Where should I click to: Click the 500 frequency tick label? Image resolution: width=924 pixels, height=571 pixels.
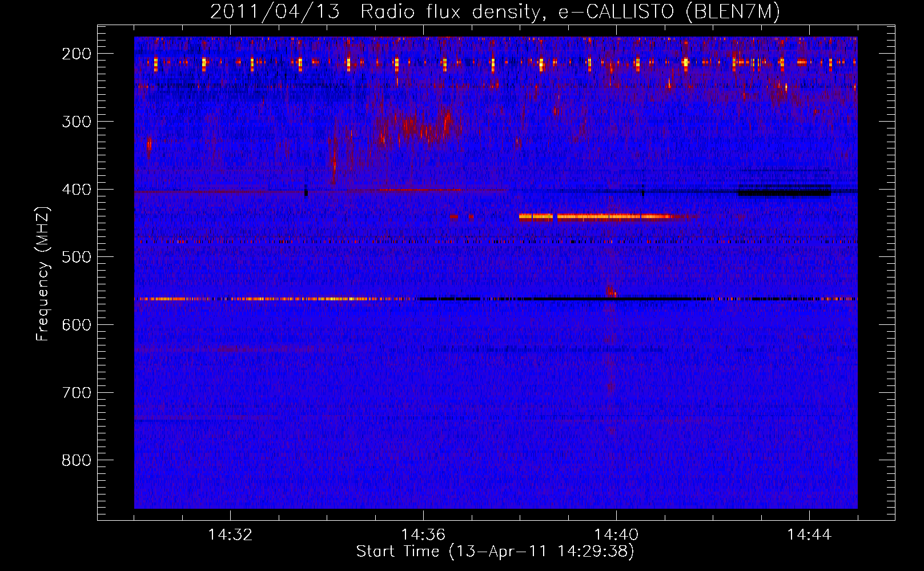pos(77,257)
